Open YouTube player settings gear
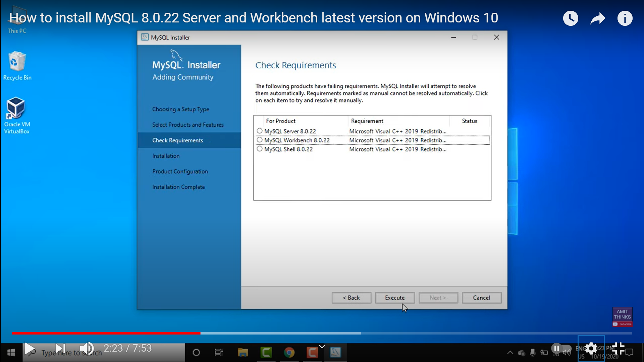Image resolution: width=644 pixels, height=362 pixels. click(x=591, y=349)
